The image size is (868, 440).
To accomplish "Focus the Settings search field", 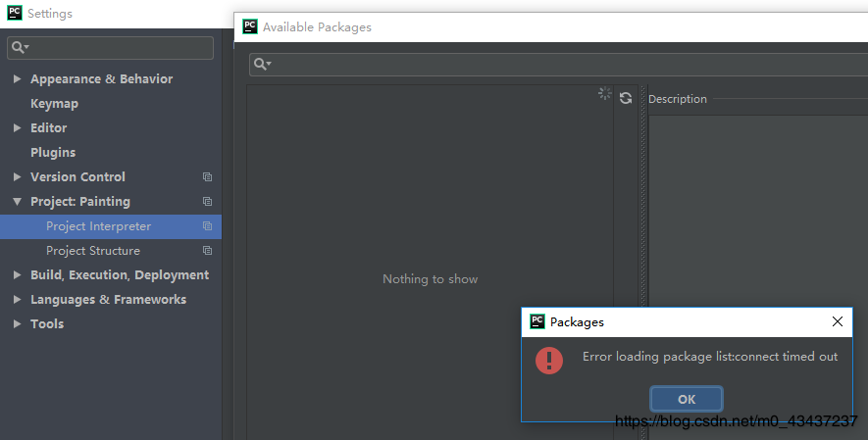I will tap(110, 48).
